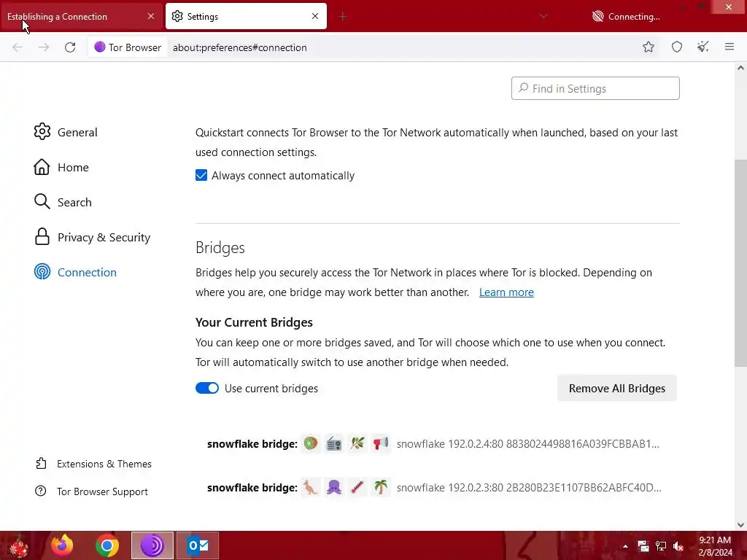Follow the Learn more link about bridges
The image size is (747, 560).
point(506,292)
